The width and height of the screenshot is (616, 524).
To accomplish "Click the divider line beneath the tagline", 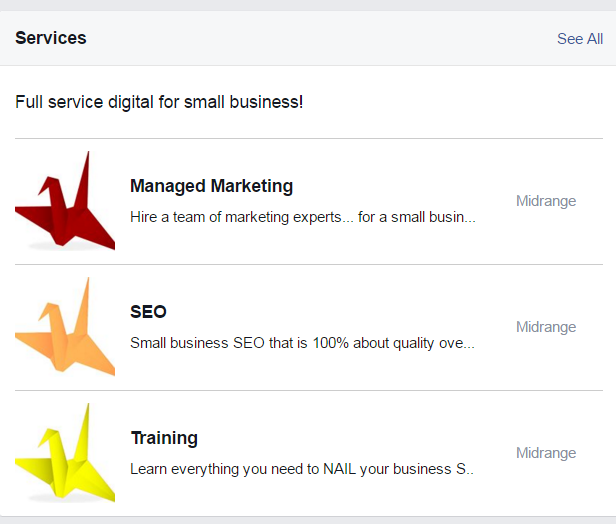I will click(309, 138).
